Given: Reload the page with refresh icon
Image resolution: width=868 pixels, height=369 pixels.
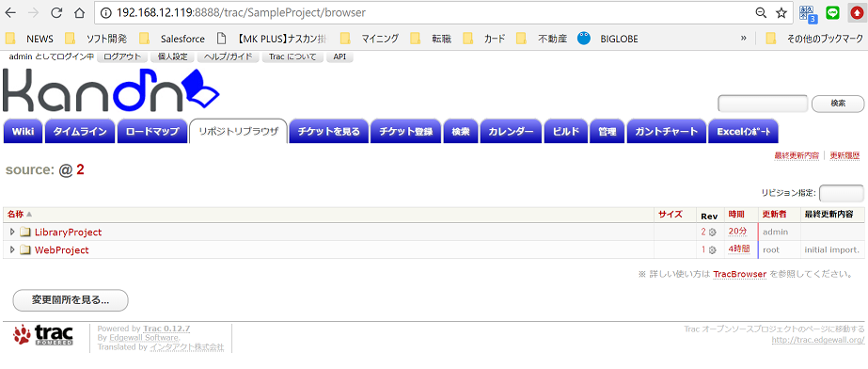Looking at the screenshot, I should click(56, 12).
